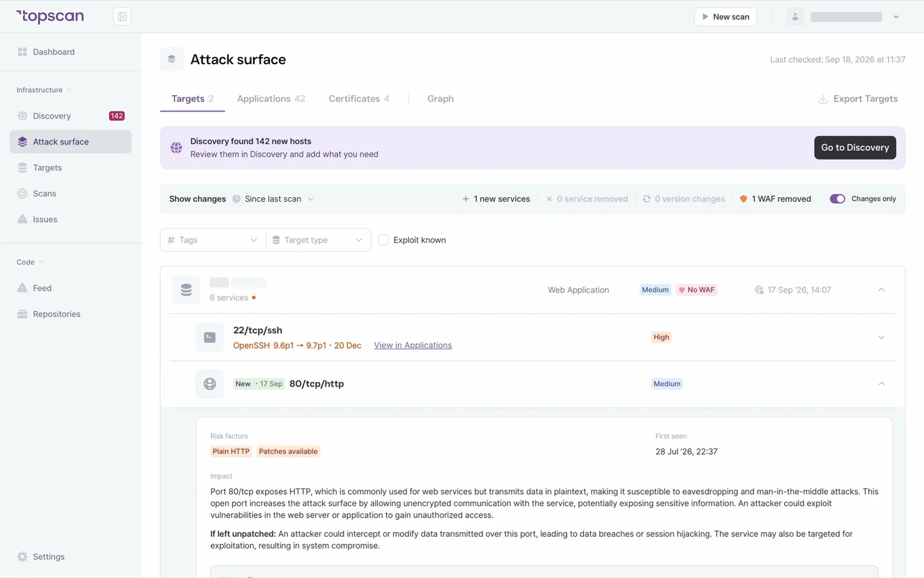The image size is (924, 578).
Task: Click Export Targets
Action: click(857, 99)
